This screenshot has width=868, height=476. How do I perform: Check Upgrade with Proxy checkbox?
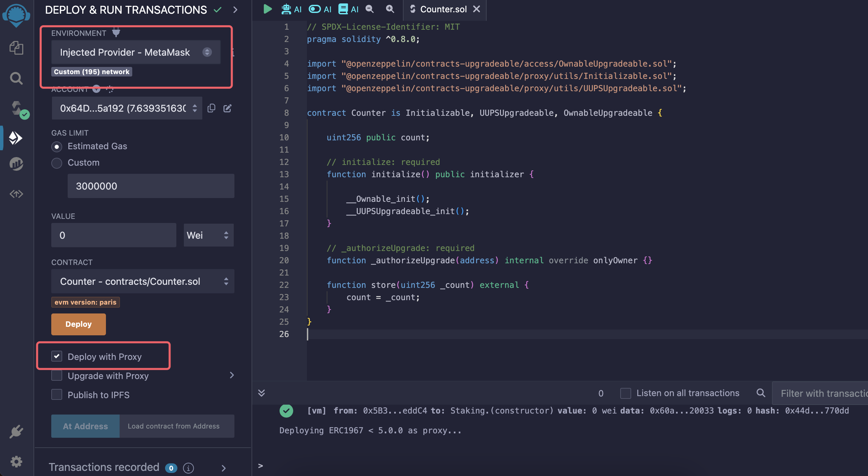click(x=57, y=375)
